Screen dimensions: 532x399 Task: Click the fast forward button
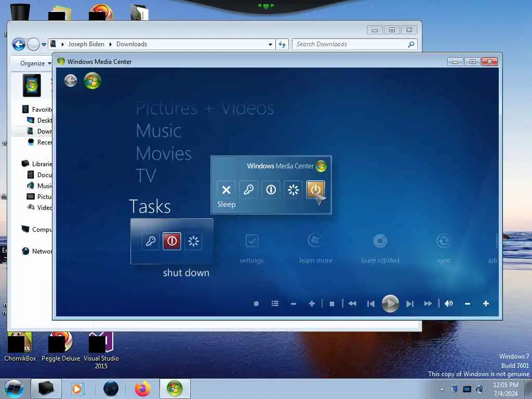pyautogui.click(x=428, y=303)
